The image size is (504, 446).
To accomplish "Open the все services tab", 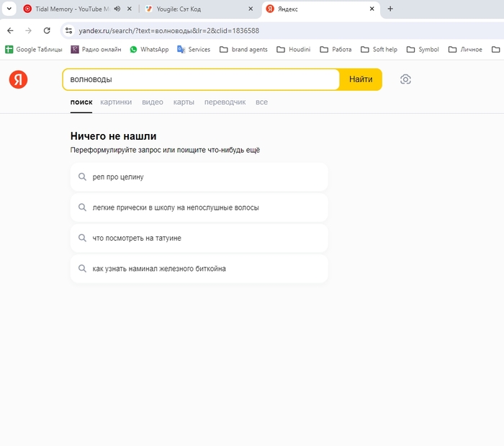I will [x=261, y=102].
